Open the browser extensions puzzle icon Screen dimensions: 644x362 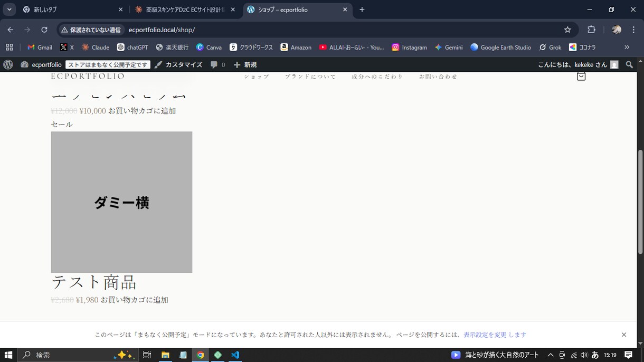(x=591, y=30)
